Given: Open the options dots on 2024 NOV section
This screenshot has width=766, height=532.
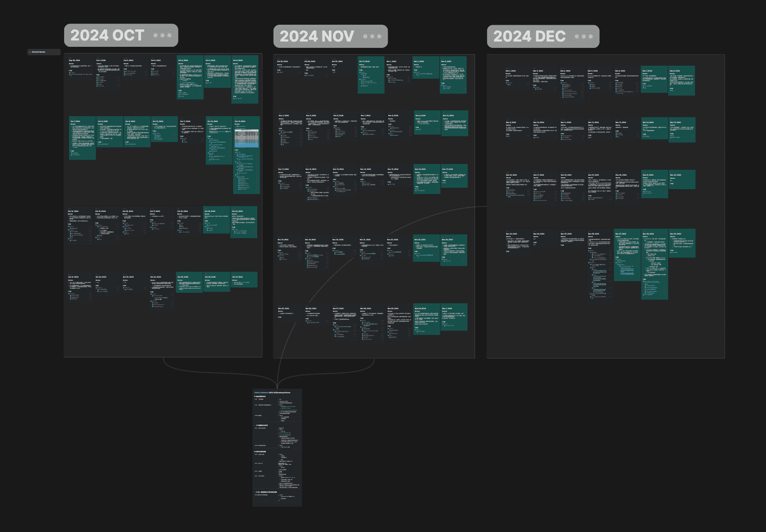Looking at the screenshot, I should (372, 36).
